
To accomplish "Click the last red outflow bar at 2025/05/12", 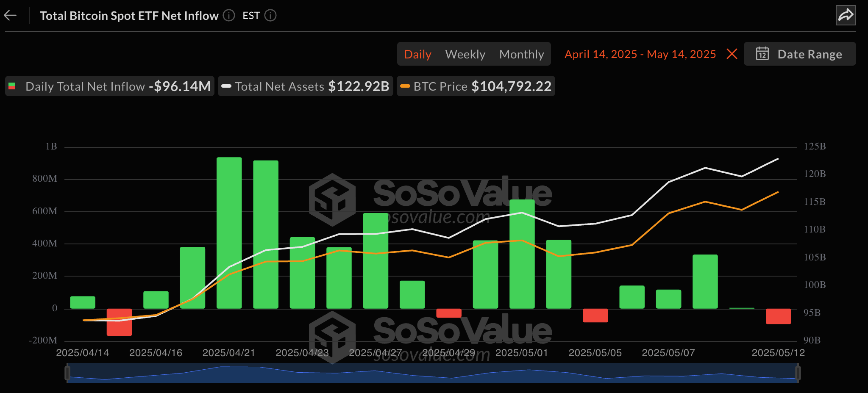I will tap(778, 316).
